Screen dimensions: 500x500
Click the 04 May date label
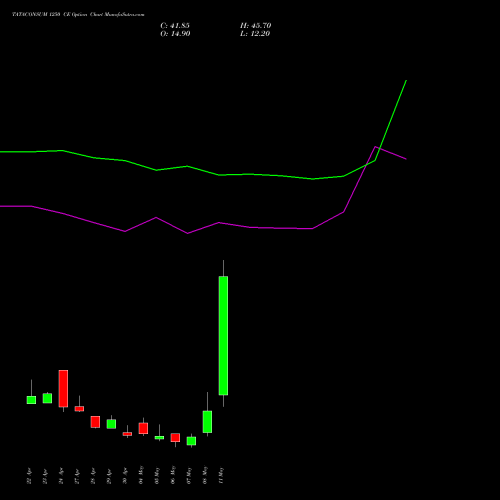click(141, 475)
